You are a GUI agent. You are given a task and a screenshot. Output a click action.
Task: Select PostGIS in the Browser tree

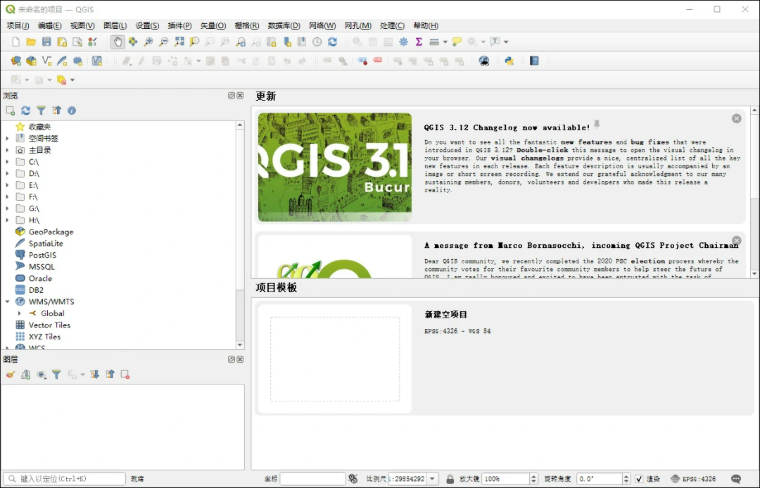pos(42,255)
